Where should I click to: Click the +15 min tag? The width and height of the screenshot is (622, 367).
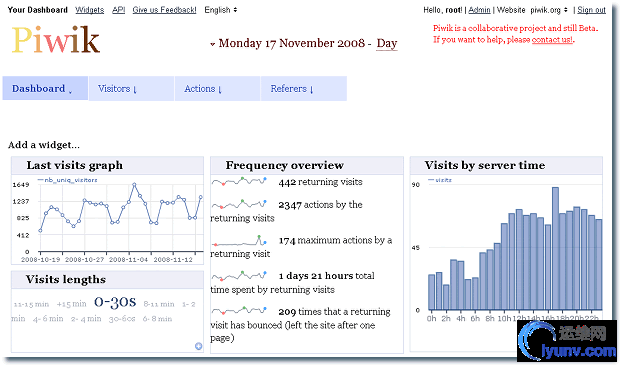tap(71, 304)
